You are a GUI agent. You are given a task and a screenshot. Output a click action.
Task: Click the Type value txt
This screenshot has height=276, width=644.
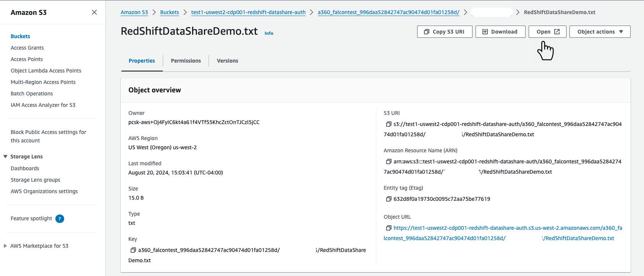(x=132, y=223)
